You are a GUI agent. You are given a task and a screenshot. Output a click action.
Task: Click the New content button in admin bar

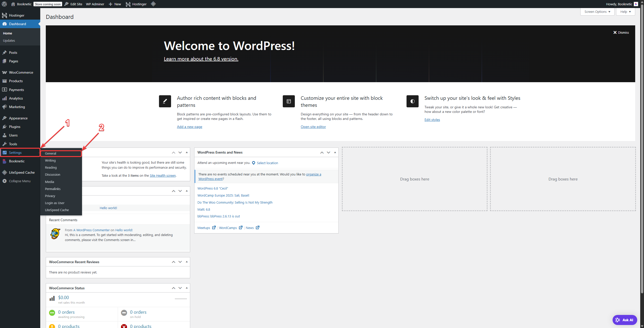click(115, 4)
